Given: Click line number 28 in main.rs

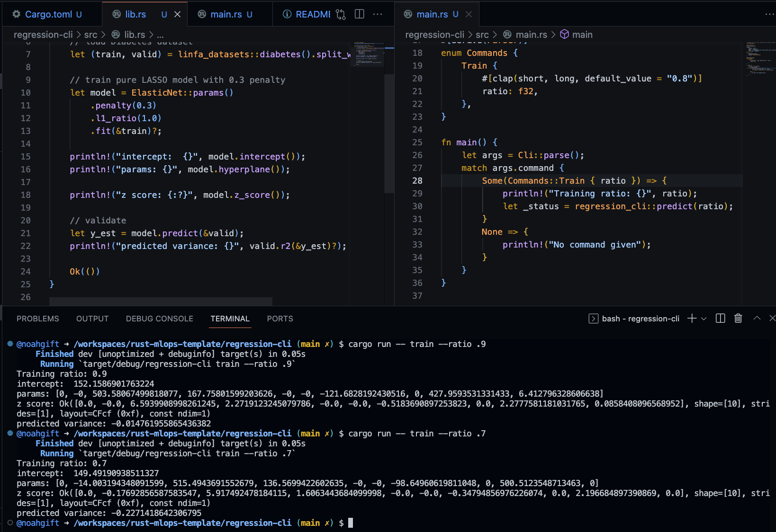Looking at the screenshot, I should (417, 180).
